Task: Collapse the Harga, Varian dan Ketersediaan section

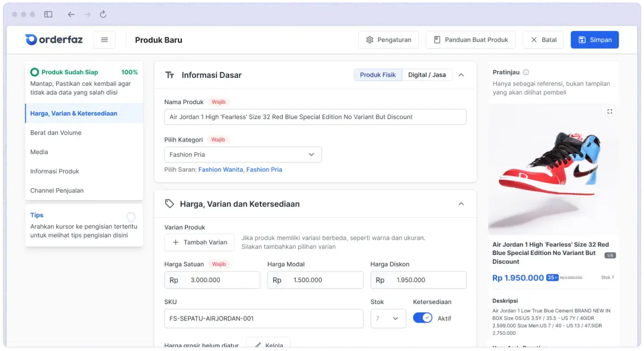Action: (461, 204)
